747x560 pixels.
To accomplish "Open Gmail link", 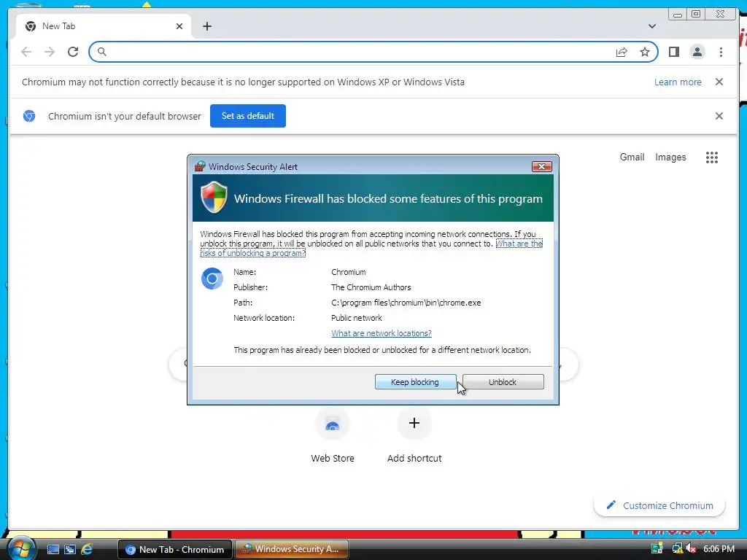I will tap(632, 157).
